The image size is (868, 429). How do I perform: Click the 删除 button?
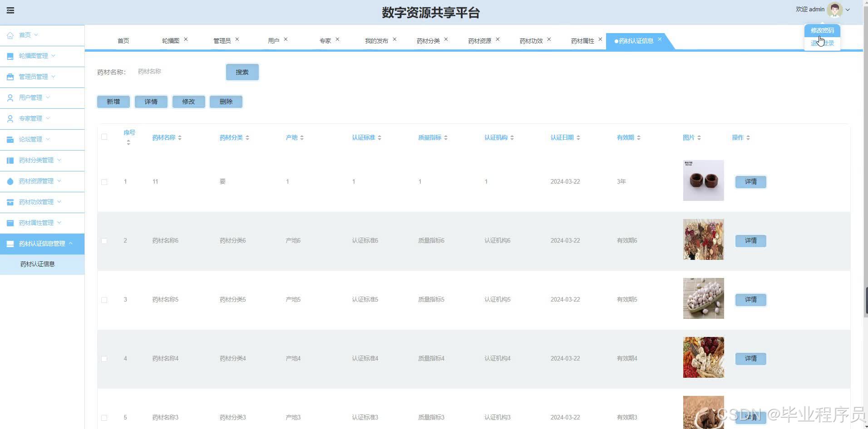point(226,102)
